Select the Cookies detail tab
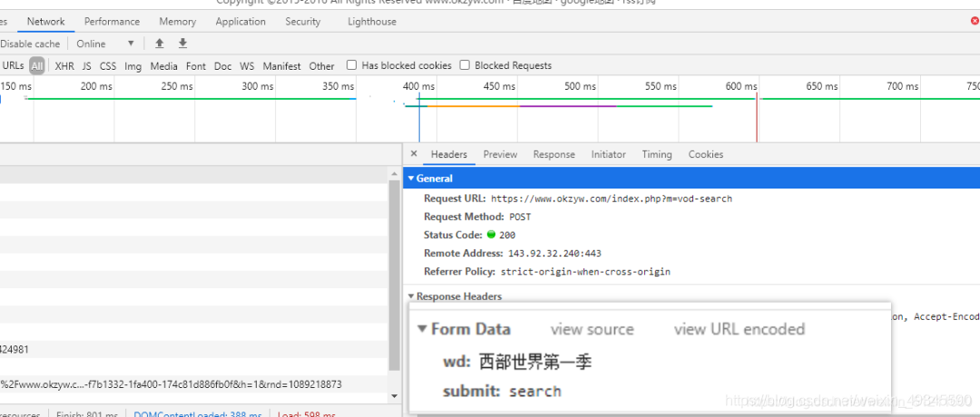980x417 pixels. pos(706,154)
